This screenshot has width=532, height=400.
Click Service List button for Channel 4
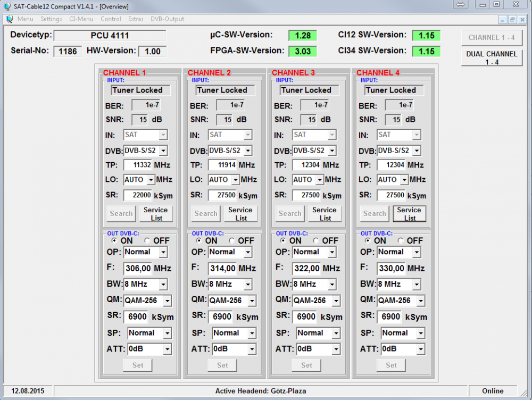tap(409, 214)
